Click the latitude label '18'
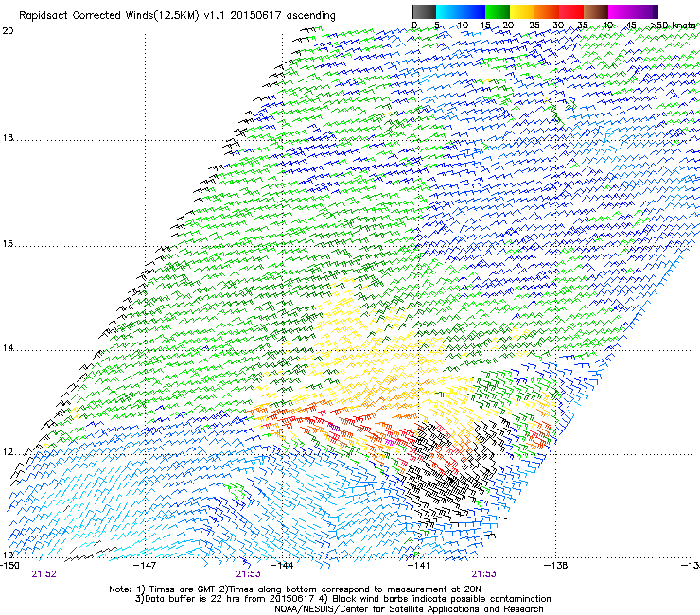 [8, 138]
